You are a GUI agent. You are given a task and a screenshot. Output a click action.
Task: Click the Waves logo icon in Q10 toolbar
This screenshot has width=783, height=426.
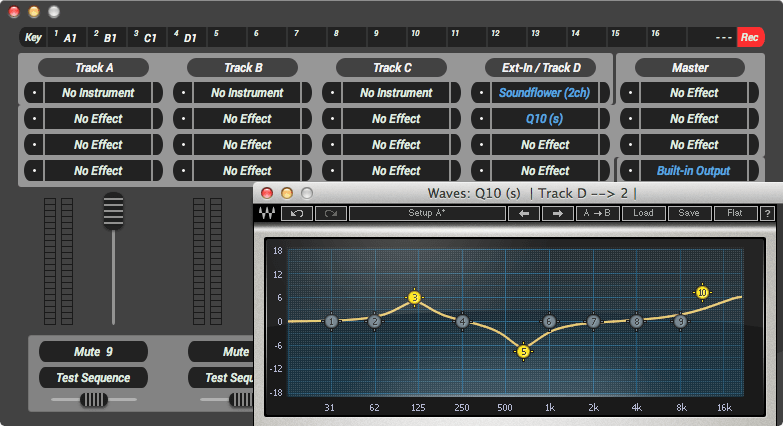click(x=266, y=213)
